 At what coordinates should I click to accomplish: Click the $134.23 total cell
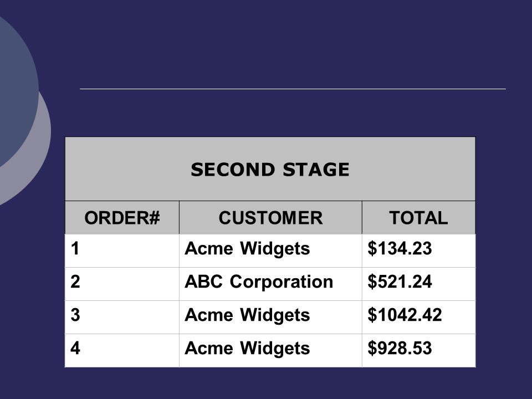(x=419, y=250)
